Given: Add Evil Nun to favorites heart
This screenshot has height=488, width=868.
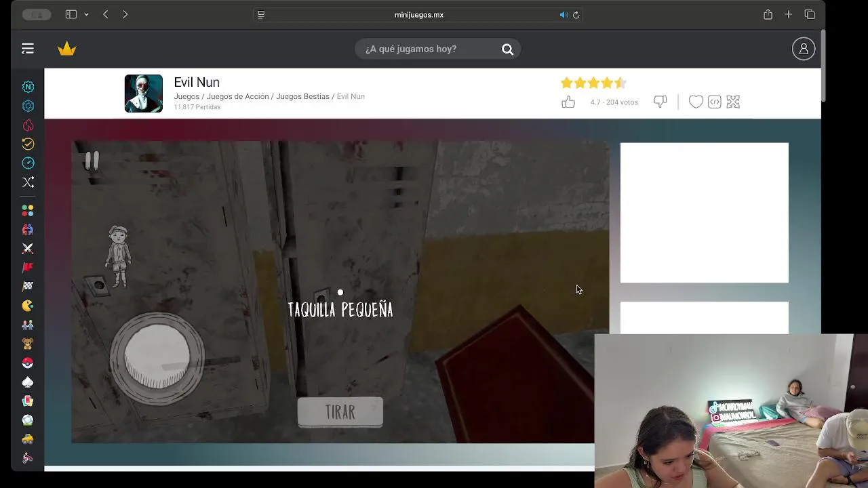Looking at the screenshot, I should [x=696, y=102].
